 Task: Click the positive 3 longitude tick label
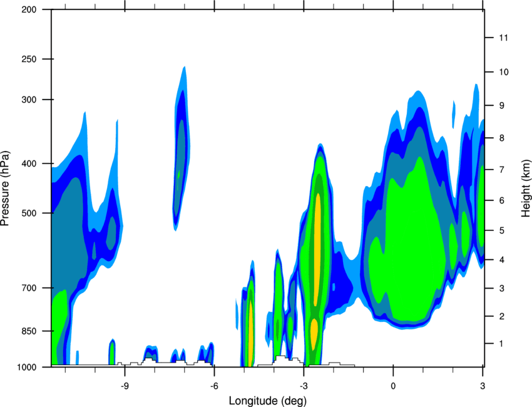[483, 386]
